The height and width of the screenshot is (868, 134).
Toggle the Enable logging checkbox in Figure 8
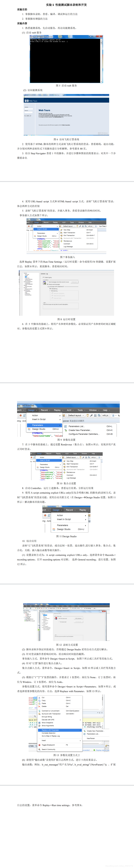pyautogui.click(x=43, y=277)
